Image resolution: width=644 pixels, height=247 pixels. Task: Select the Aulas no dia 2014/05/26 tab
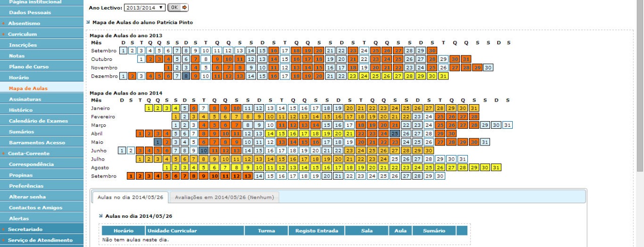129,197
